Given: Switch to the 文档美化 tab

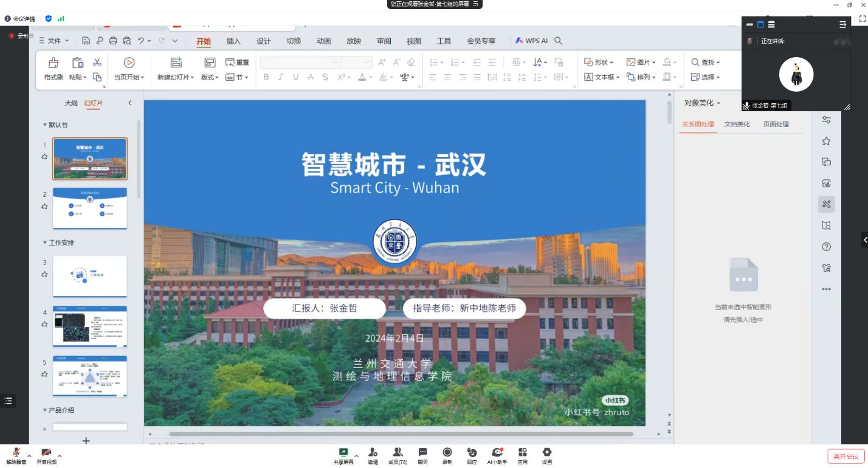Looking at the screenshot, I should pyautogui.click(x=737, y=124).
